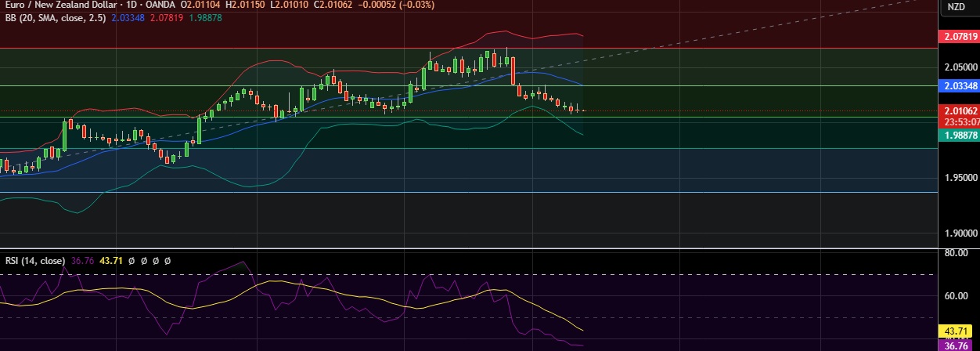Click the yellow 43.71 RSI axis label
The width and height of the screenshot is (980, 351).
click(959, 331)
